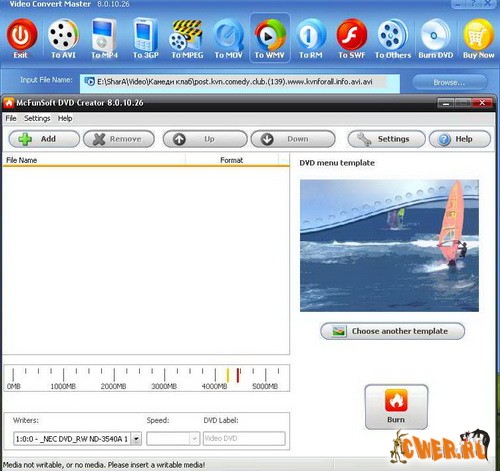Select the To RM RealPlayer icon
Viewport: 500px width, 471px height.
point(311,35)
